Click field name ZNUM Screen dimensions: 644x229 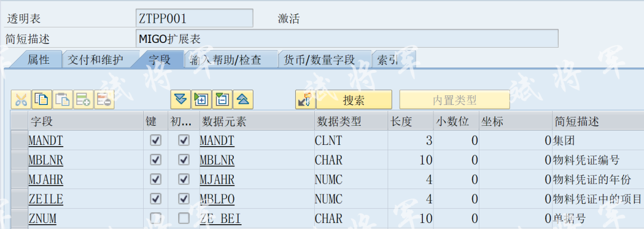42,219
